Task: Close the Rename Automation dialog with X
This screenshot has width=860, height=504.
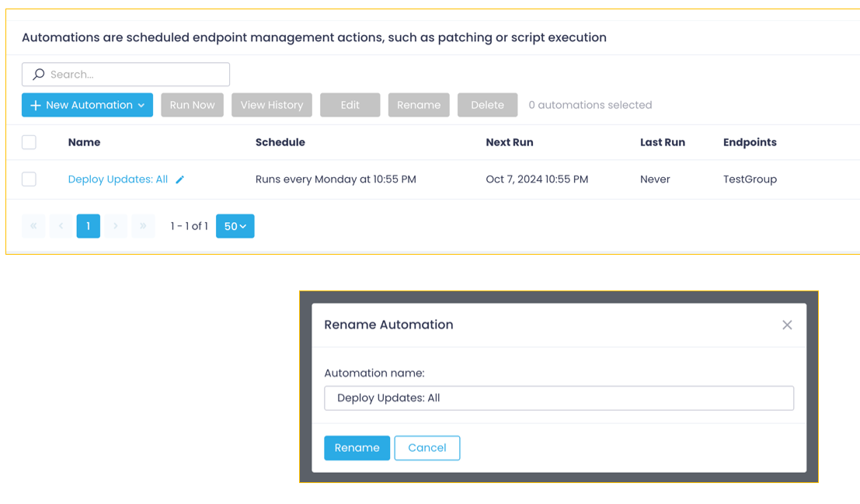Action: 787,325
